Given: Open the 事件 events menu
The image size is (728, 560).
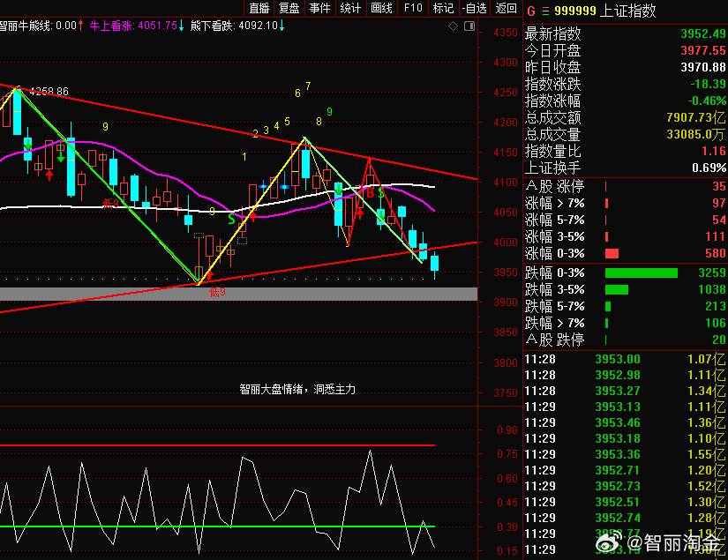Looking at the screenshot, I should tap(320, 8).
